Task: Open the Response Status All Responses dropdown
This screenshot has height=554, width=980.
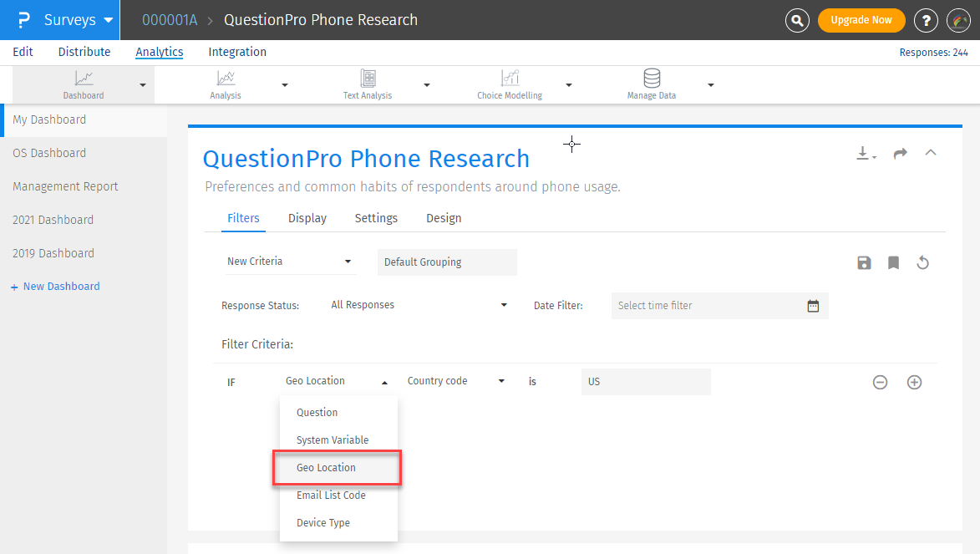Action: (x=419, y=305)
